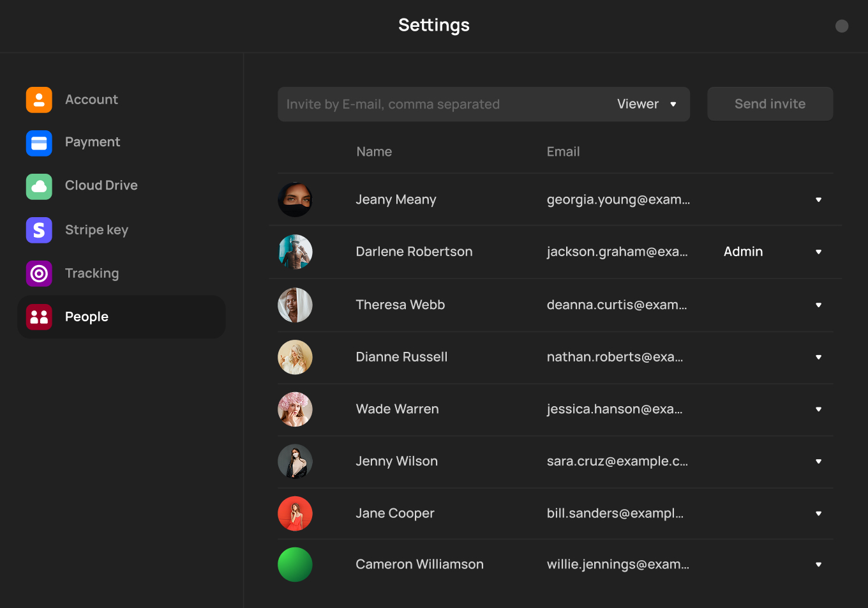This screenshot has height=608, width=868.
Task: Click the blue Payment card icon
Action: tap(39, 143)
